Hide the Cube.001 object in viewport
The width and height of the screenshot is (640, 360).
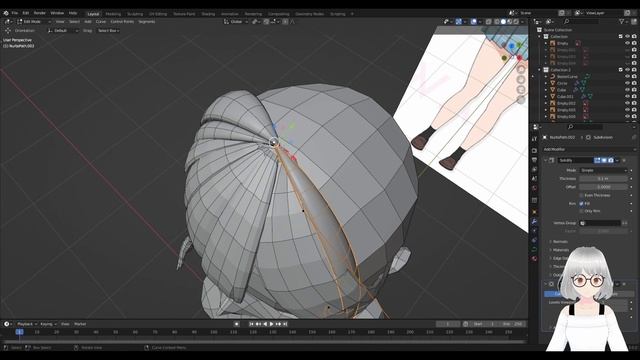628,96
